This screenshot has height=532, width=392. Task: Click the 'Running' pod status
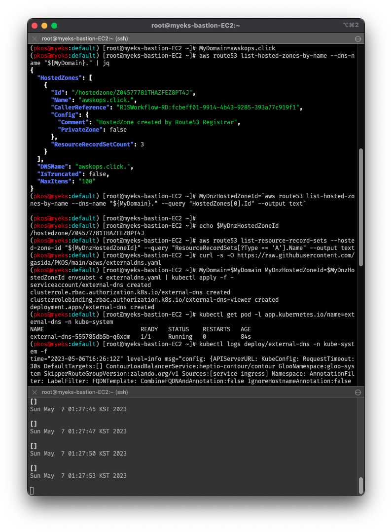[x=180, y=337]
